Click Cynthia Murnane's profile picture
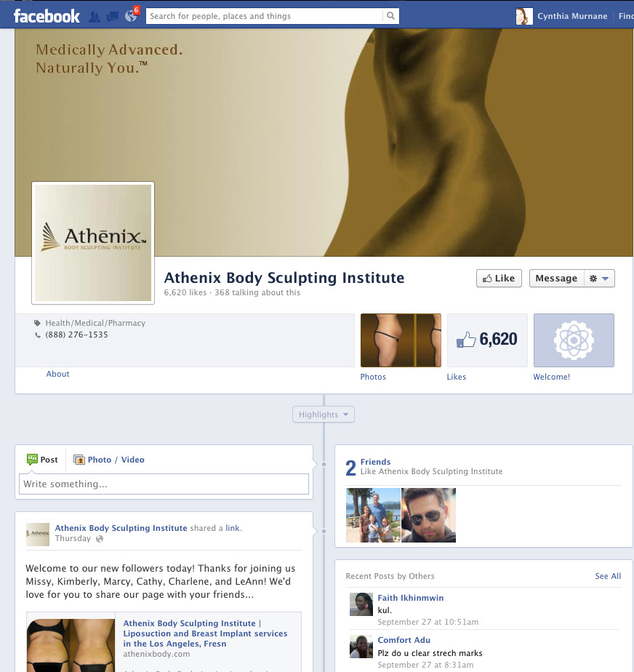Image resolution: width=634 pixels, height=672 pixels. tap(524, 16)
